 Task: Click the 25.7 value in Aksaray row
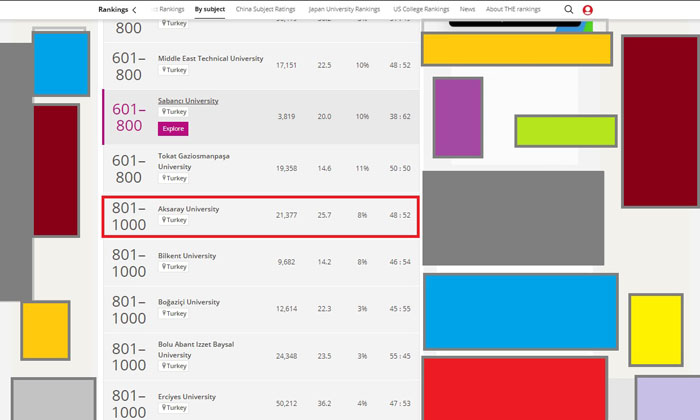point(324,215)
